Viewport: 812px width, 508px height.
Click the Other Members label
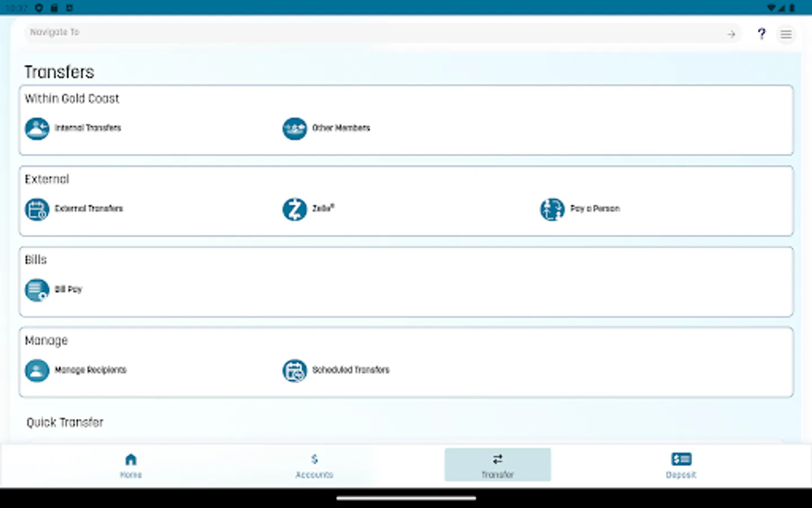tap(341, 128)
